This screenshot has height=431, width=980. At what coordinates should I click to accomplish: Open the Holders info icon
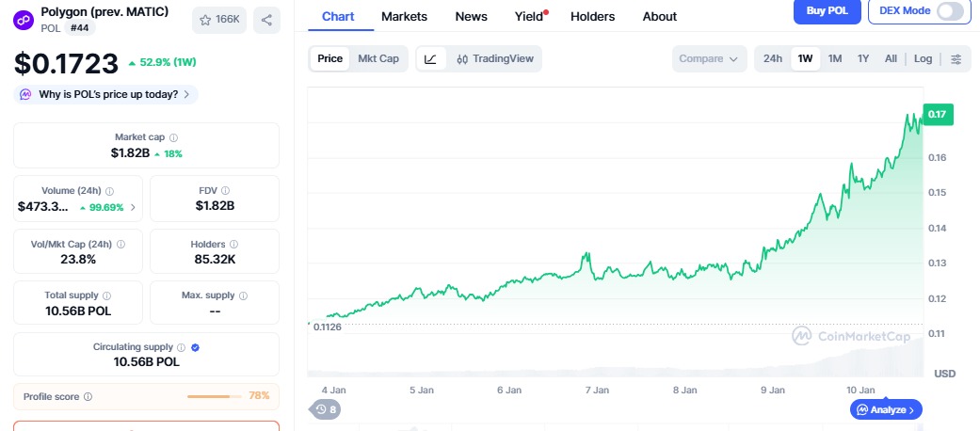235,245
